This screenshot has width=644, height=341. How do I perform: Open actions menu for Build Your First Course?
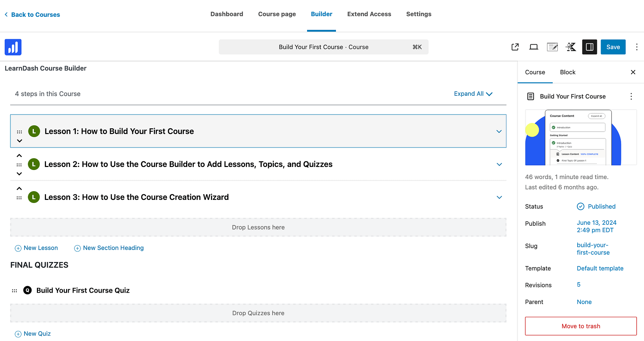pyautogui.click(x=631, y=96)
